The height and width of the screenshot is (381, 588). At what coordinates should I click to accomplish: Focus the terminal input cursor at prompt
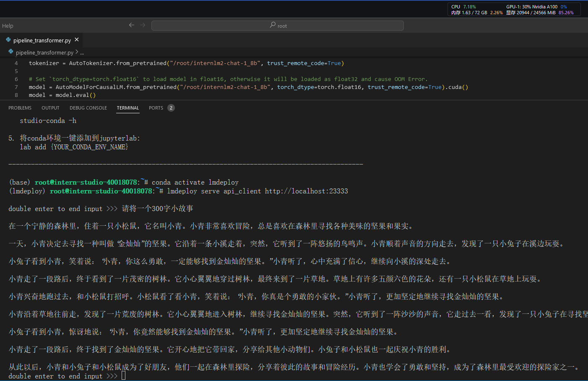point(123,376)
